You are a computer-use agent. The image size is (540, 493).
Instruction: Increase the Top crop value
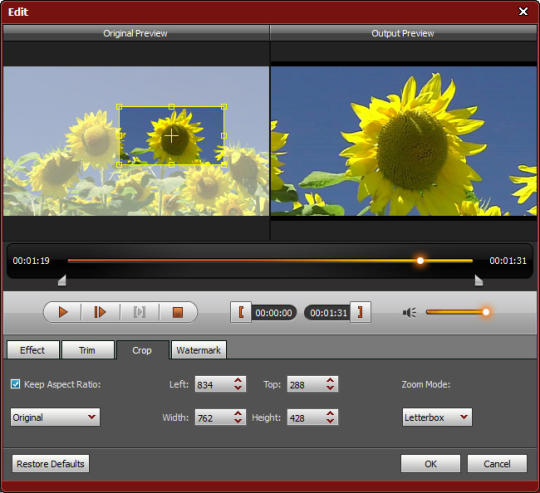coord(330,380)
